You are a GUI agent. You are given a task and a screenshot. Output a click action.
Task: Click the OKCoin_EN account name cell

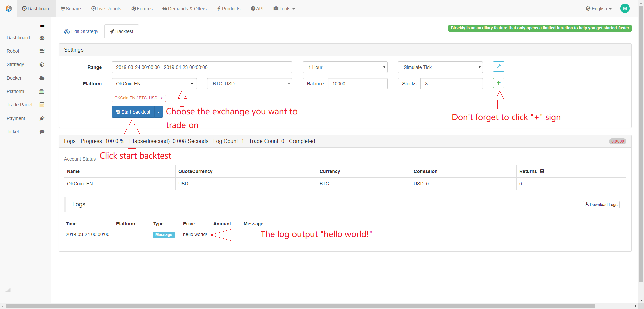tap(120, 184)
